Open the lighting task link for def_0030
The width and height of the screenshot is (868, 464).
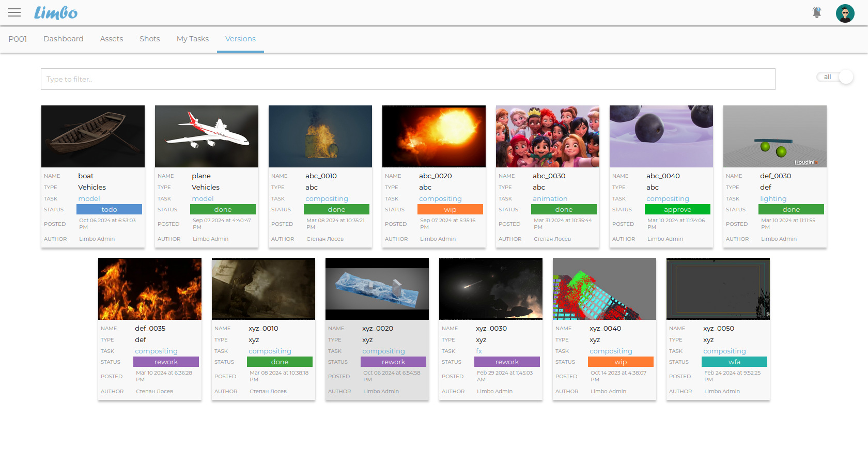(x=773, y=198)
